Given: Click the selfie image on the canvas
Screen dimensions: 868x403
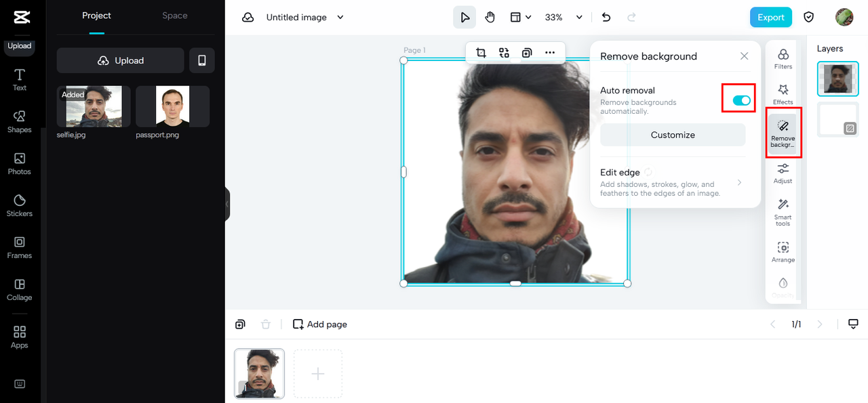Looking at the screenshot, I should (x=515, y=171).
